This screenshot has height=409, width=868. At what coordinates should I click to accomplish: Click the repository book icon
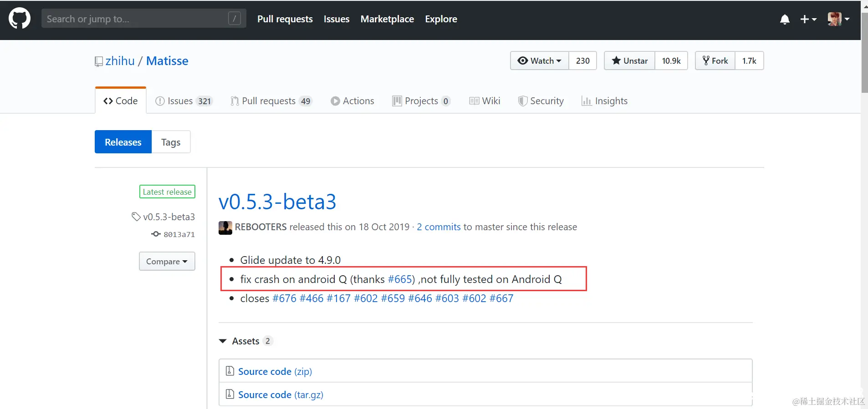tap(98, 61)
